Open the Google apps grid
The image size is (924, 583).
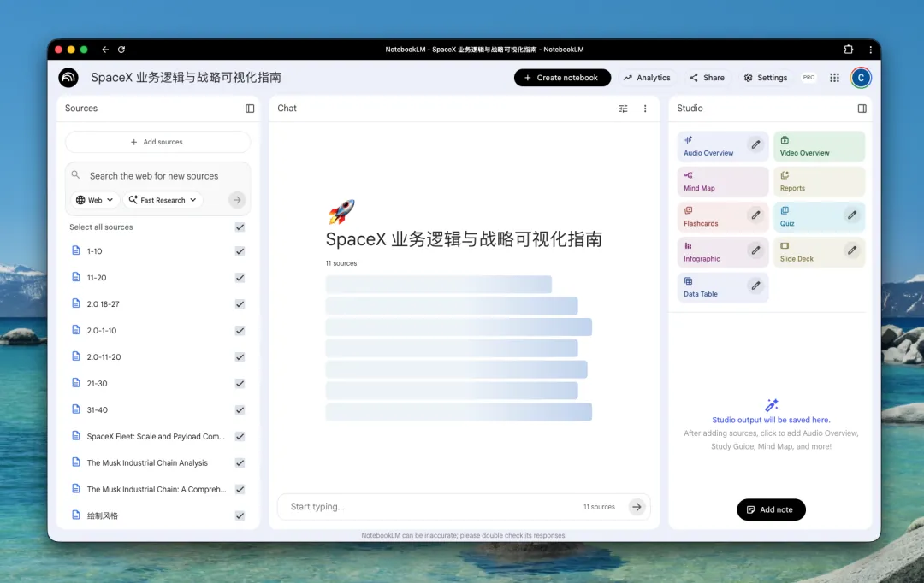click(834, 78)
